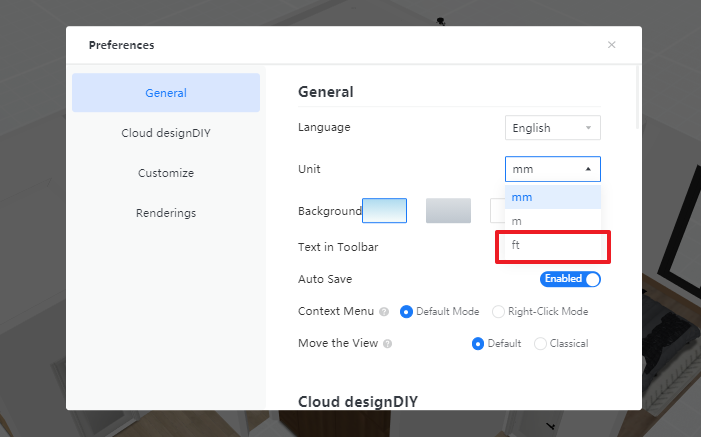Switch to the Cloud designDIY tab
Screen dimensions: 701x437
166,133
